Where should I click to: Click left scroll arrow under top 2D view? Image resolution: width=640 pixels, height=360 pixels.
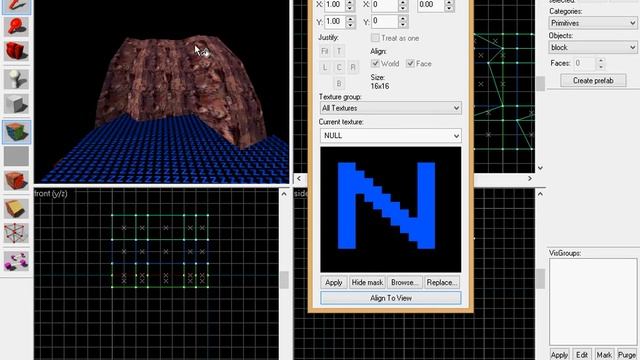click(299, 178)
